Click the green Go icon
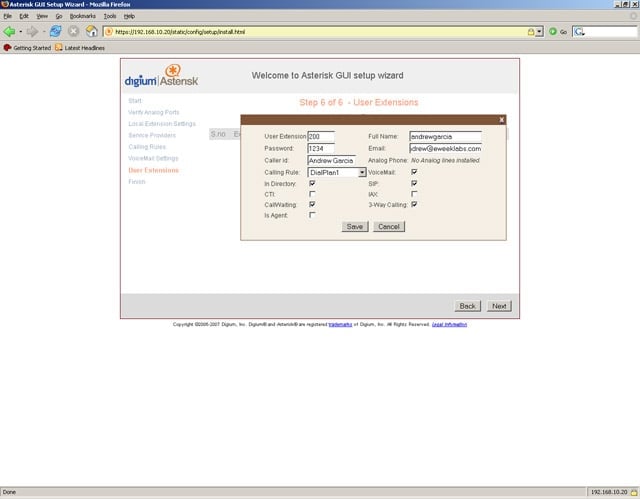This screenshot has width=640, height=499. 553,31
